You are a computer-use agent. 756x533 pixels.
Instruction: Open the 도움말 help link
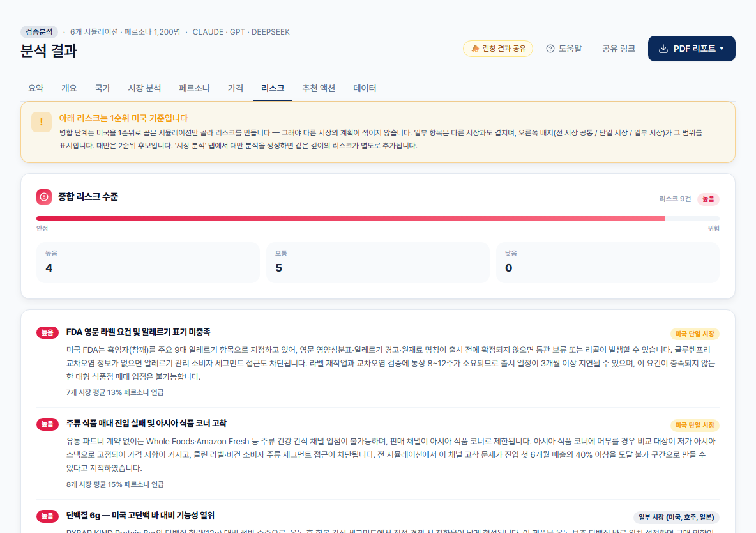click(564, 49)
